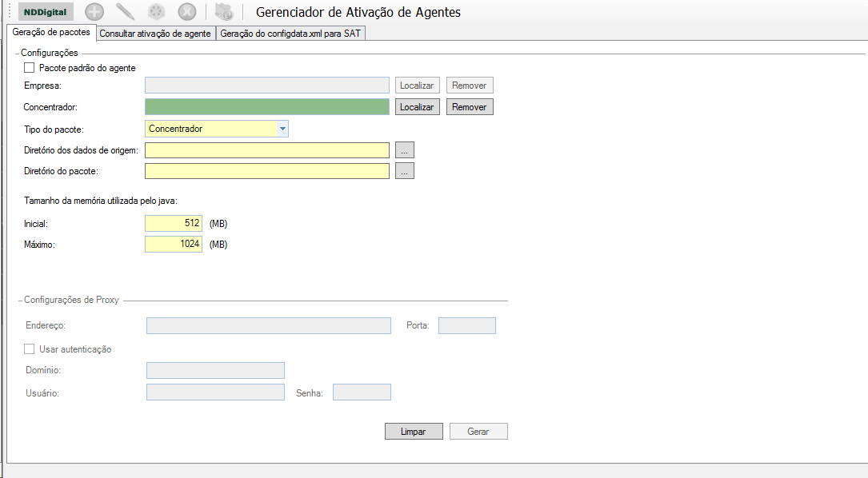Browse for Diretório dos dados de origem
The height and width of the screenshot is (478, 868).
pyautogui.click(x=405, y=149)
